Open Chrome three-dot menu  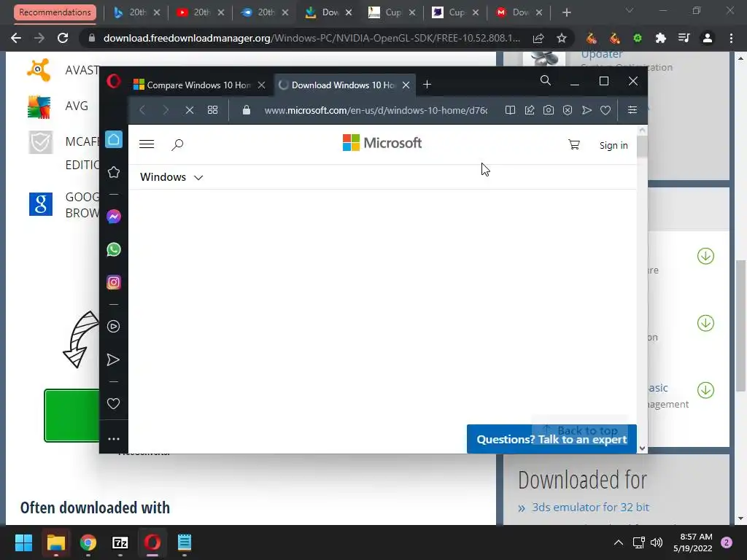click(731, 38)
